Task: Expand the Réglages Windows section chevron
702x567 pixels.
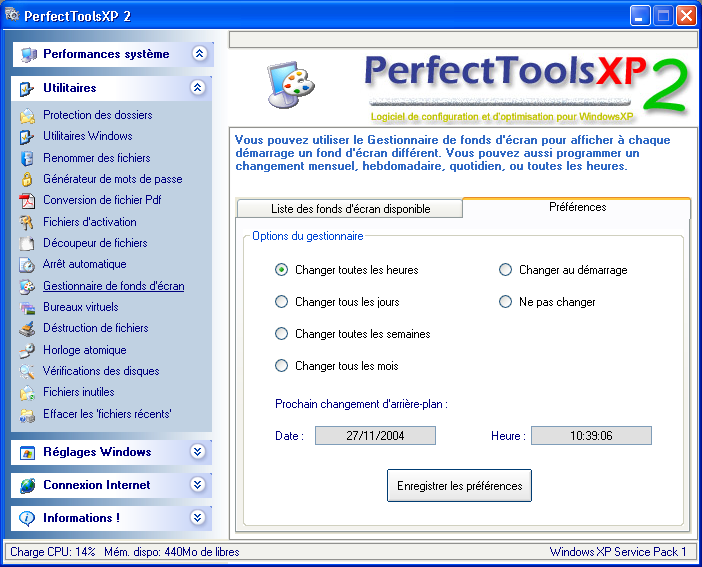Action: 197,451
